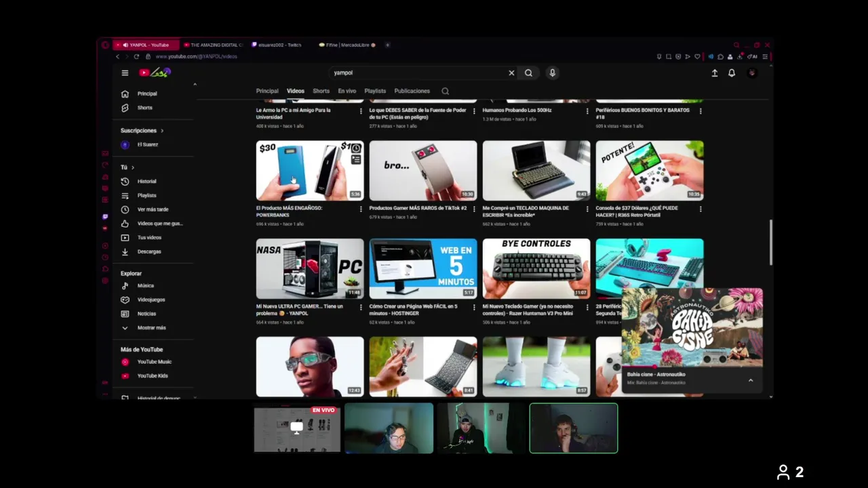Viewport: 868px width, 488px height.
Task: Switch to the channel Shorts tab
Action: click(x=321, y=91)
